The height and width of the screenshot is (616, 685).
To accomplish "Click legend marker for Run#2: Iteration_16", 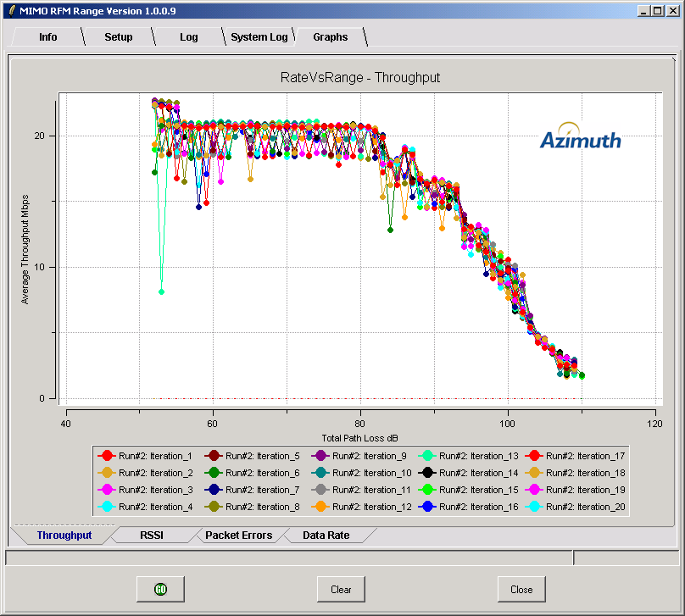I will (x=427, y=507).
